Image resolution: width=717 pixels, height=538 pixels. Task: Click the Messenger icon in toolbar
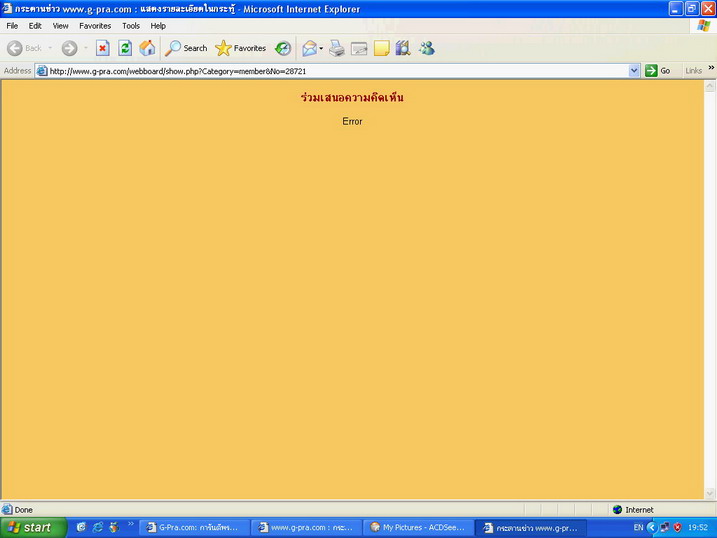427,48
